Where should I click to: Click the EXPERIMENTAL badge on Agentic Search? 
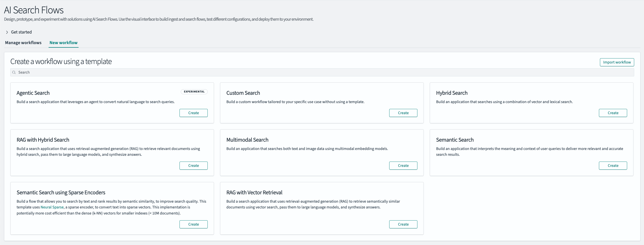194,91
